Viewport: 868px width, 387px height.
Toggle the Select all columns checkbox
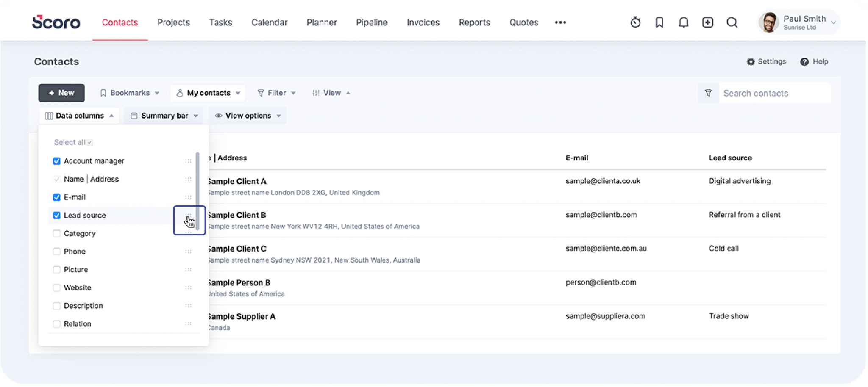[89, 142]
